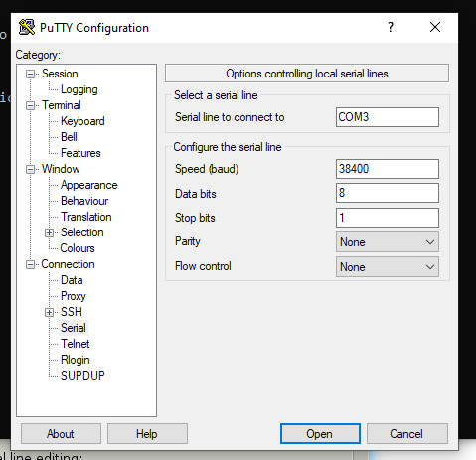Select the Session category
The image size is (476, 460).
click(60, 74)
